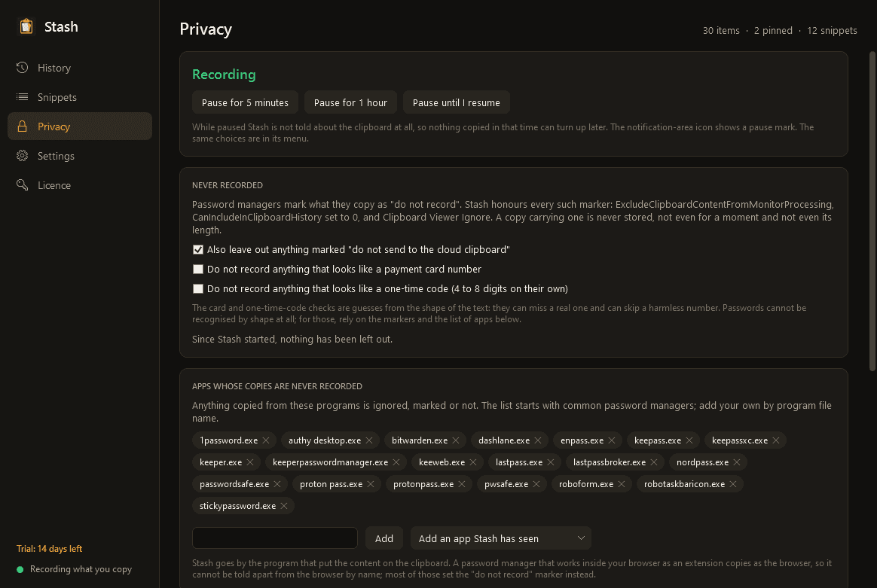
Task: Remove protonpass.exe chip
Action: tap(462, 484)
